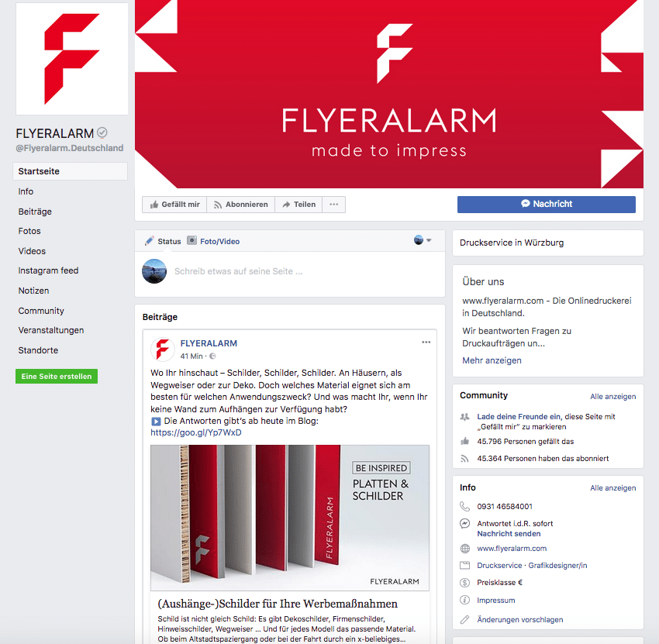Viewport: 659px width, 644px height.
Task: Click the FLYERALARM profile picture logo
Action: point(72,59)
